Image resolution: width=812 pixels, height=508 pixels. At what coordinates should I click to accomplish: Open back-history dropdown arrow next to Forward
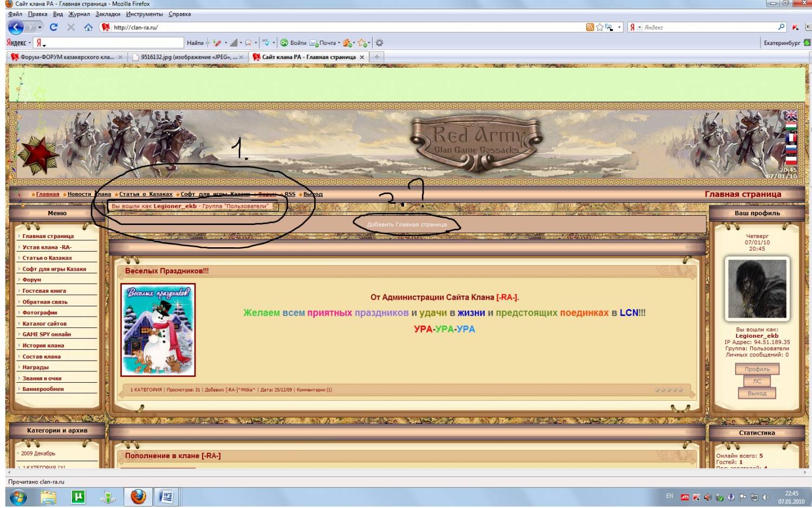pyautogui.click(x=40, y=27)
